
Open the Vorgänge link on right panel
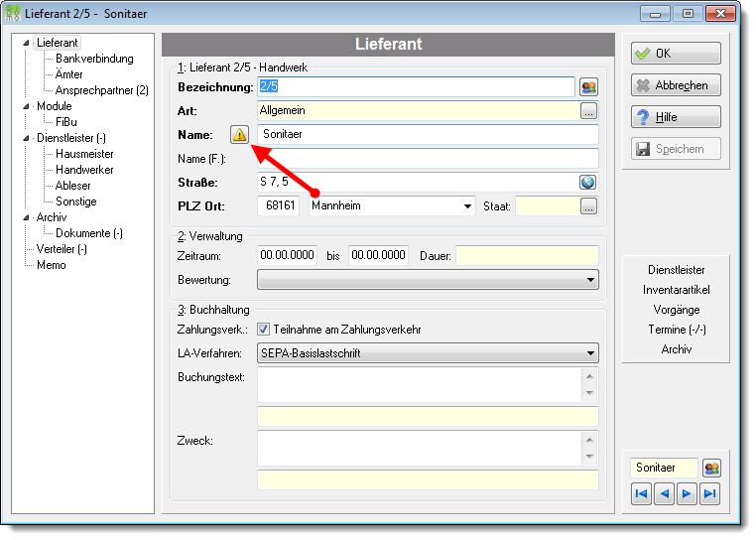pyautogui.click(x=677, y=310)
